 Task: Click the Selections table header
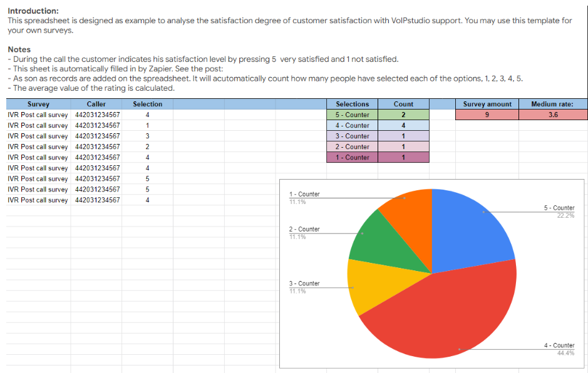(352, 104)
